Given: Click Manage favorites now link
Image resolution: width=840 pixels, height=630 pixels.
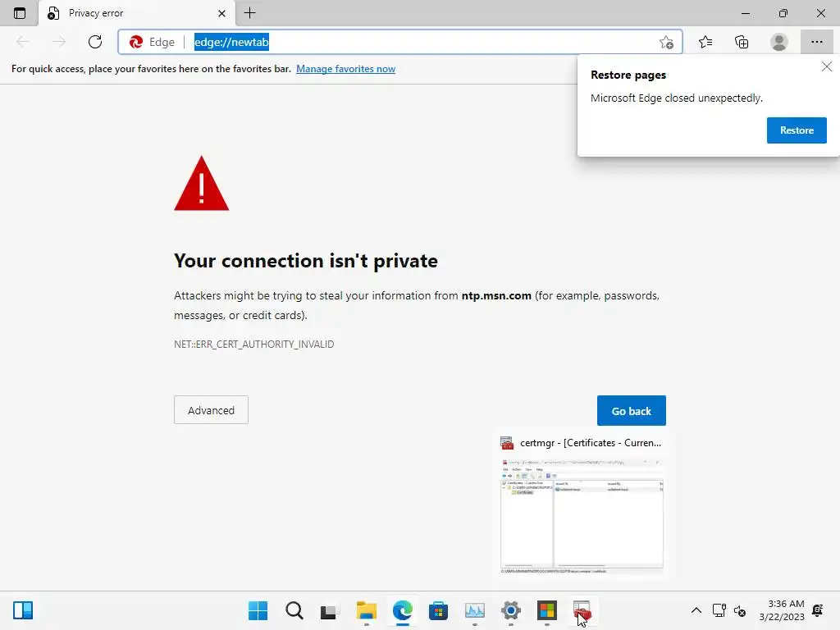Looking at the screenshot, I should pyautogui.click(x=345, y=69).
